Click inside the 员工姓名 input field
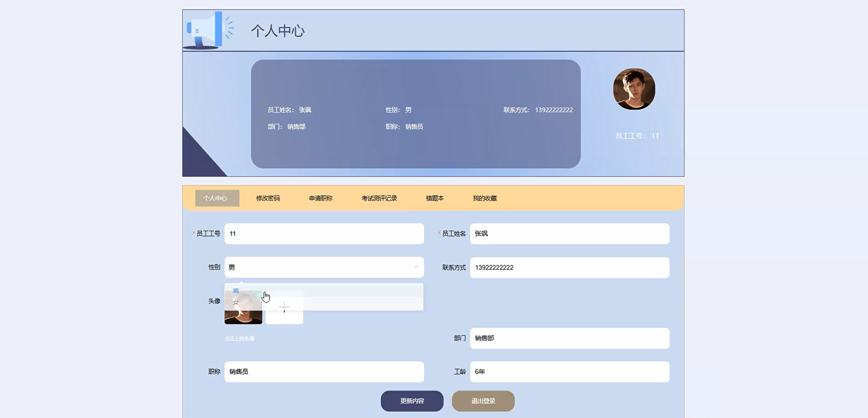 pos(569,233)
